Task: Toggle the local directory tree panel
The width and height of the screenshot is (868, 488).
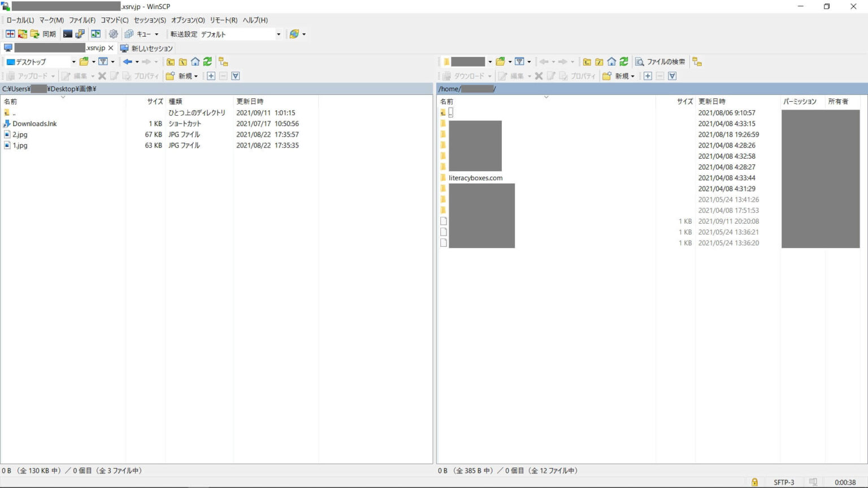Action: point(223,62)
